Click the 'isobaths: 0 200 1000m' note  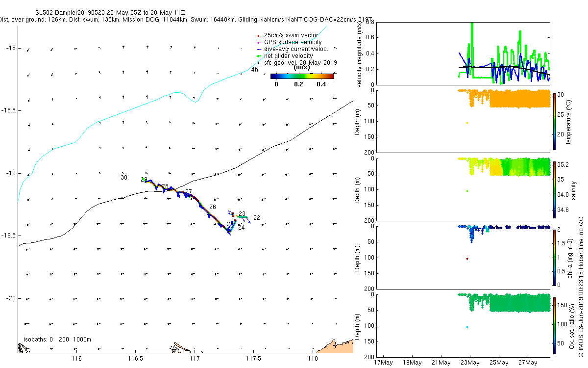(x=57, y=340)
